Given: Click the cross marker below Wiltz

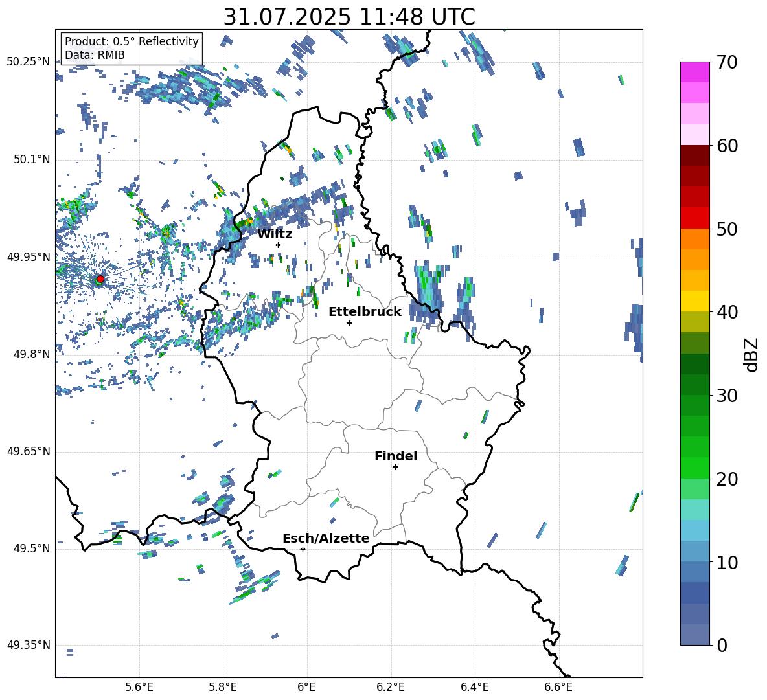Looking at the screenshot, I should pos(279,245).
